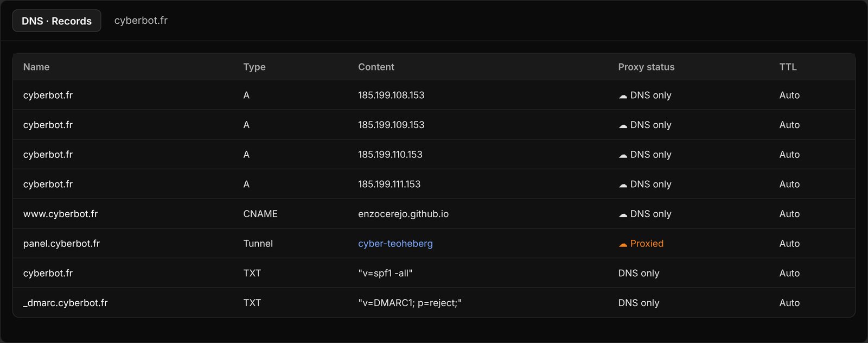Click Auto TTL in the www.cyberbot.fr row
The width and height of the screenshot is (868, 343).
coord(789,214)
